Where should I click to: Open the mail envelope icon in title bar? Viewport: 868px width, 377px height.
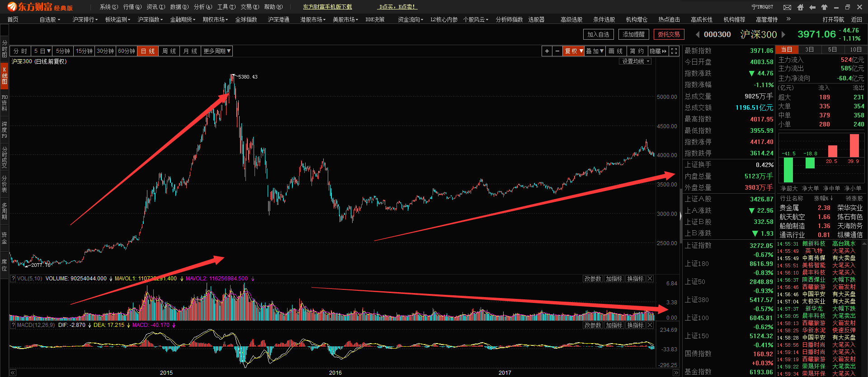click(787, 7)
